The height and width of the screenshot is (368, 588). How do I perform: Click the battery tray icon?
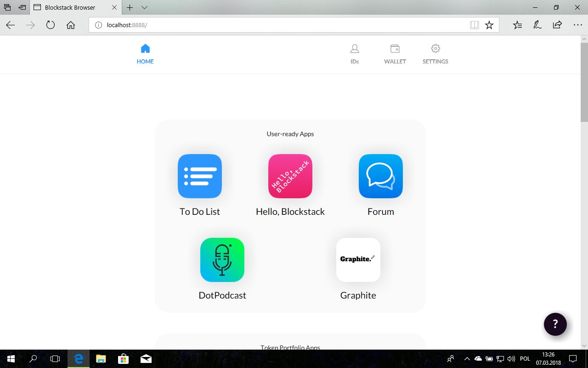pos(490,359)
